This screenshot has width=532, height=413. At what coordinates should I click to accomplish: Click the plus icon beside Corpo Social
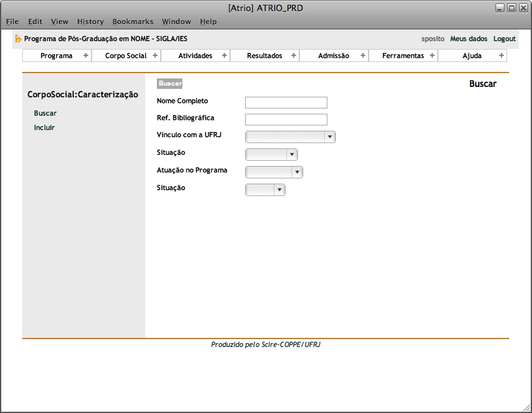155,56
